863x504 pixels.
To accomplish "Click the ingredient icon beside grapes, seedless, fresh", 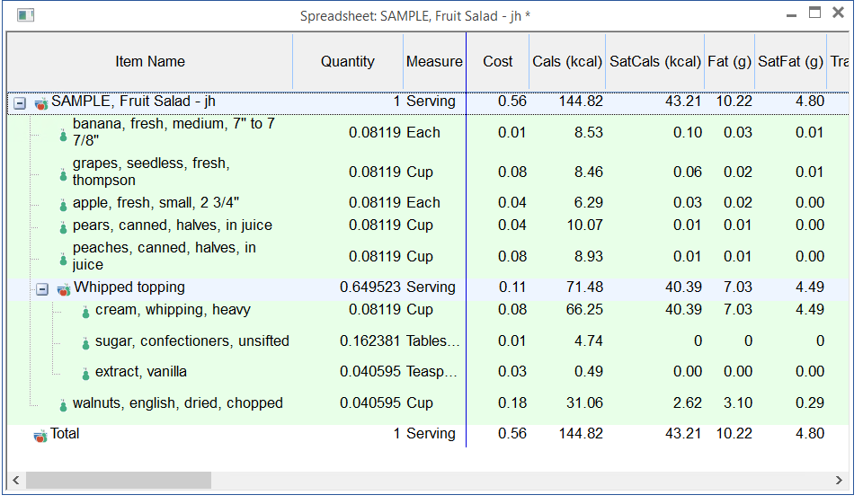I will click(63, 175).
